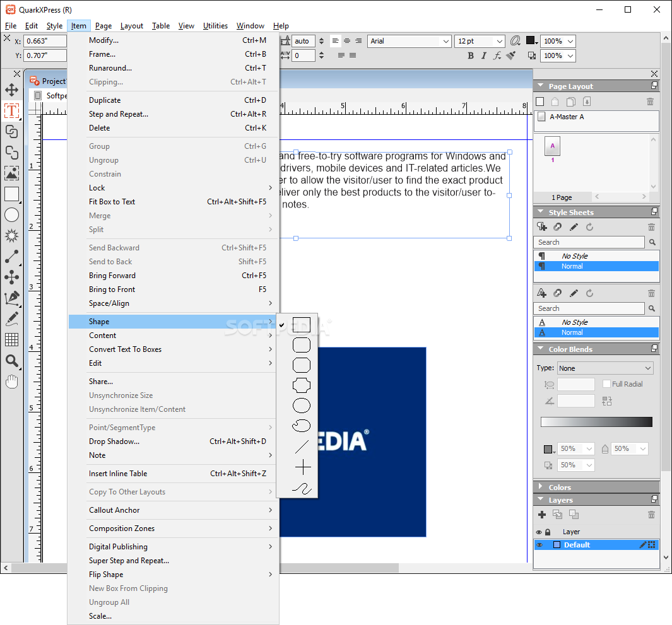Image resolution: width=672 pixels, height=625 pixels.
Task: Select the Table tool
Action: click(x=11, y=340)
